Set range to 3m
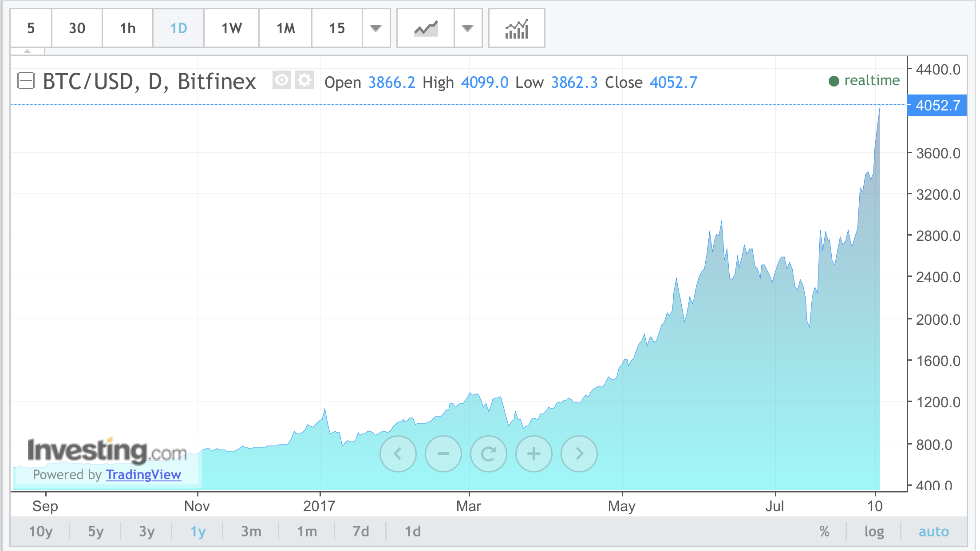The width and height of the screenshot is (980, 551). 251,531
